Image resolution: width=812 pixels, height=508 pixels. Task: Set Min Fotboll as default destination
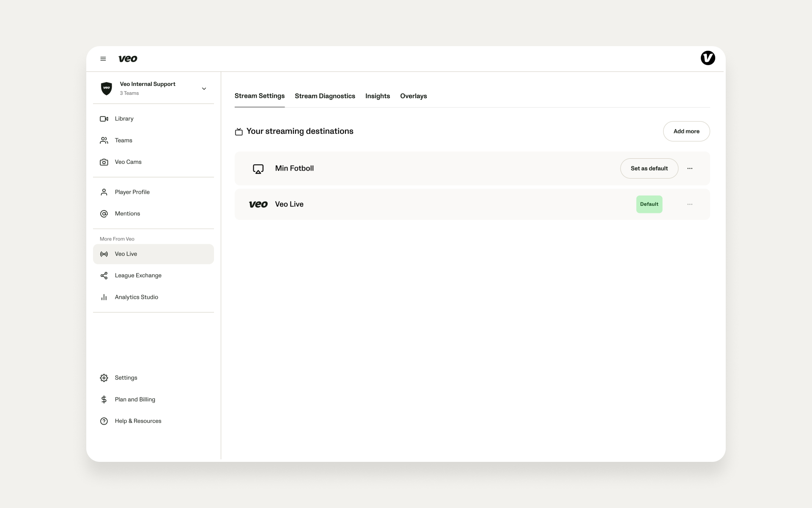tap(649, 168)
